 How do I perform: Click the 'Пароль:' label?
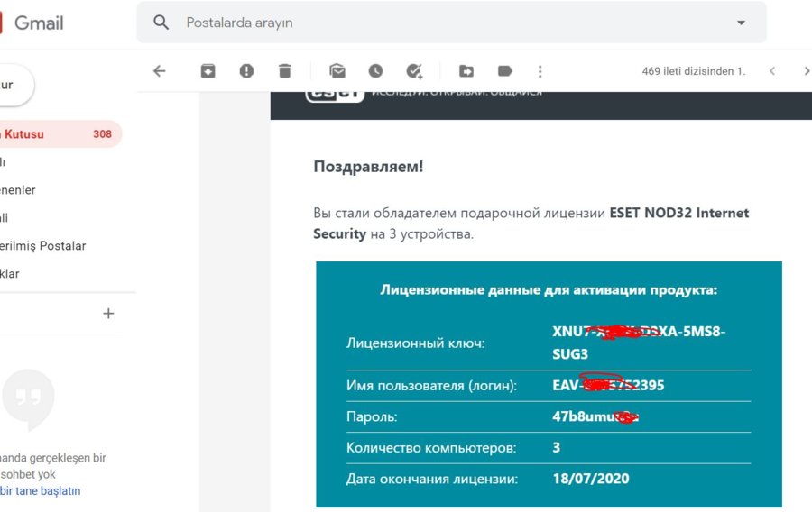coord(372,416)
